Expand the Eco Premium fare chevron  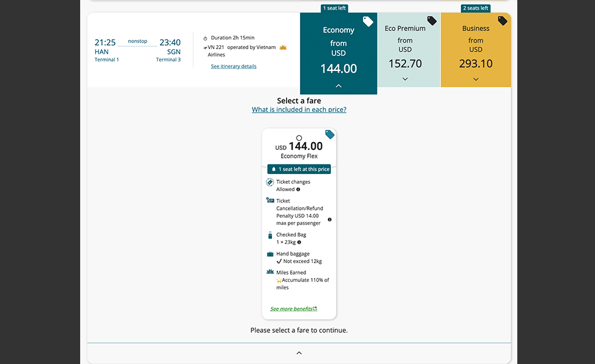[405, 79]
